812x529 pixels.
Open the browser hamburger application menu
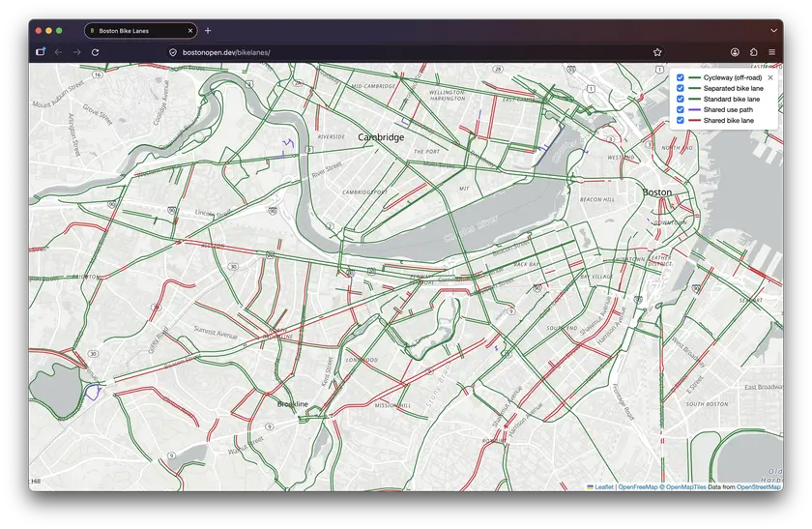(x=771, y=52)
